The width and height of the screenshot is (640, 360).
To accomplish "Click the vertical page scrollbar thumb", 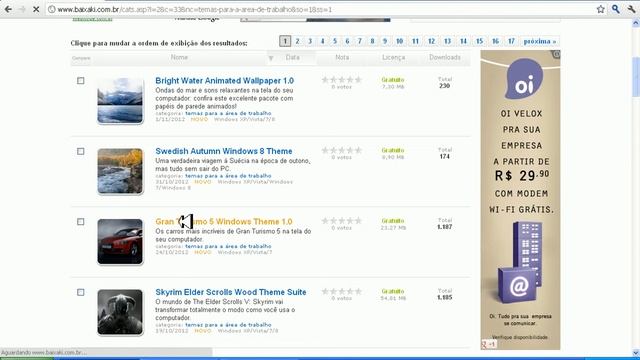I will (636, 78).
